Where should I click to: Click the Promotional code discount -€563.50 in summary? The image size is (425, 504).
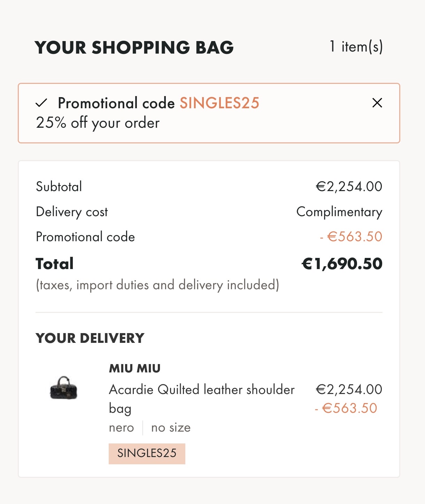pyautogui.click(x=351, y=237)
